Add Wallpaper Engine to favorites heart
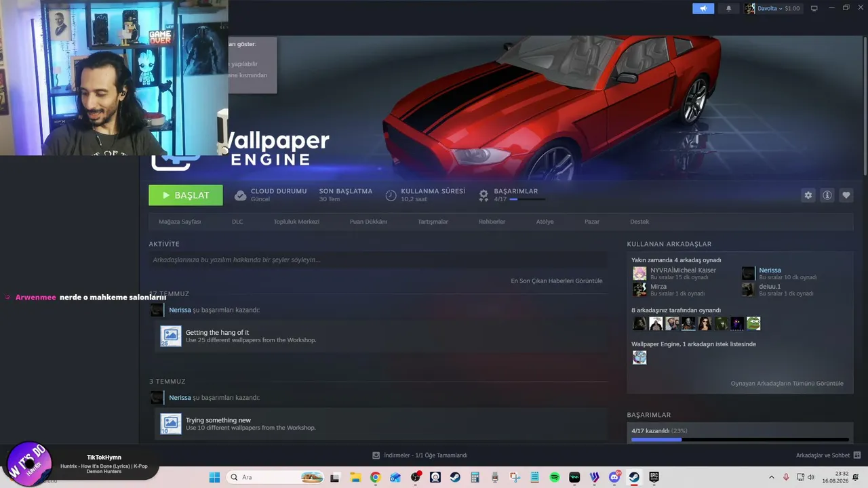The height and width of the screenshot is (488, 868). [846, 195]
